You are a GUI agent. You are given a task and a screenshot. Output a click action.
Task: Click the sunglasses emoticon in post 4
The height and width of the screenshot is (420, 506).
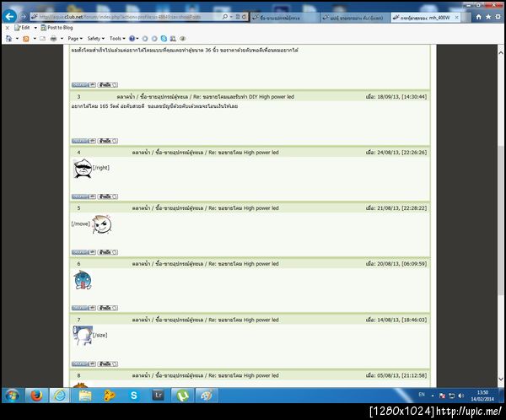(83, 168)
